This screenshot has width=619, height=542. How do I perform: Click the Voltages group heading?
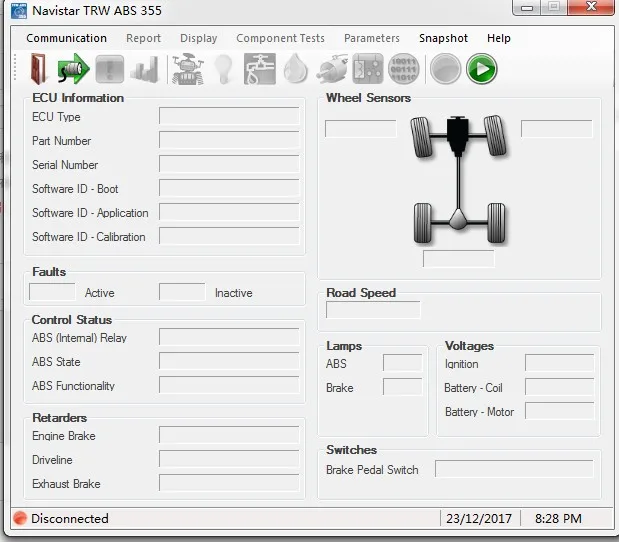469,346
